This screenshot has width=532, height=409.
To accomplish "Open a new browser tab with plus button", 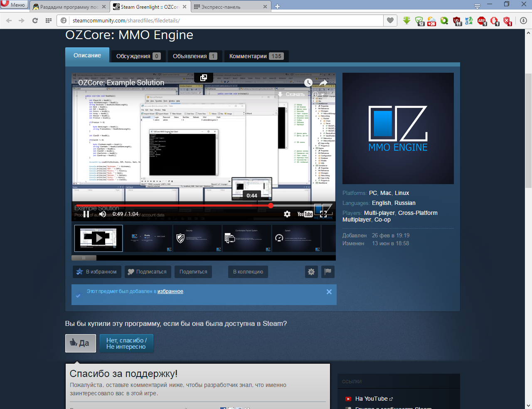I will click(x=278, y=6).
